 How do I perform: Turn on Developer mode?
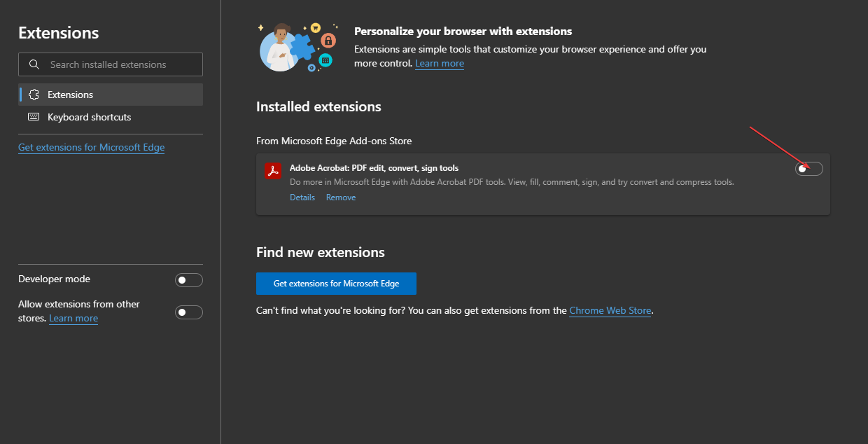188,280
